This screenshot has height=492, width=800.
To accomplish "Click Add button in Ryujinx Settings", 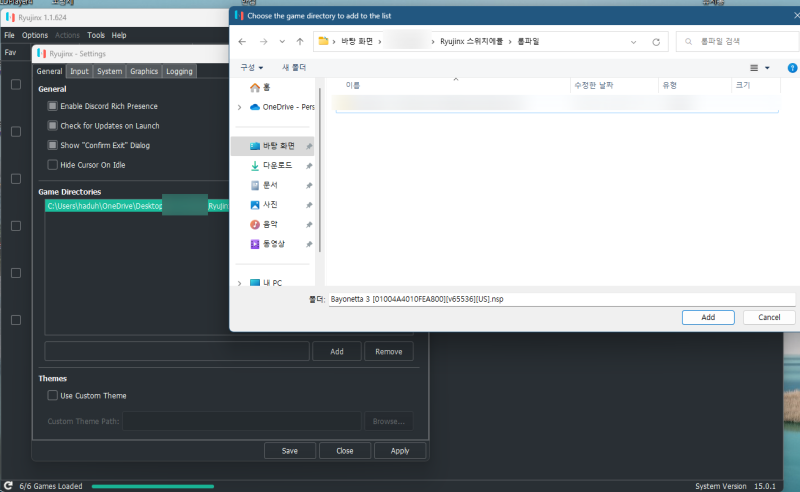I will [337, 352].
